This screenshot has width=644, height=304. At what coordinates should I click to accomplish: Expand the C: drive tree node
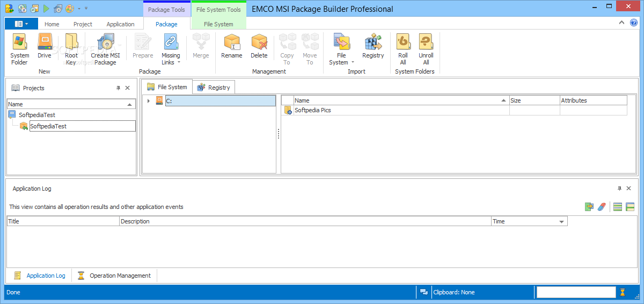(x=149, y=101)
